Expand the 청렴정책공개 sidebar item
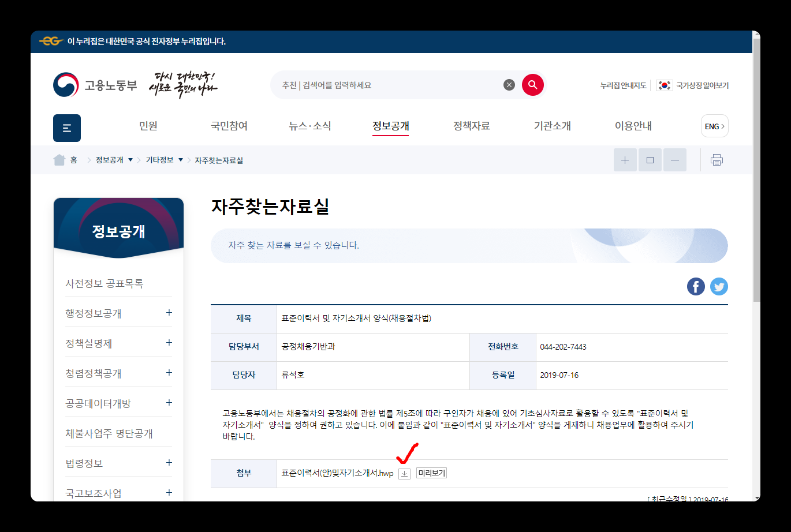Screen dimensions: 791x532 point(169,373)
